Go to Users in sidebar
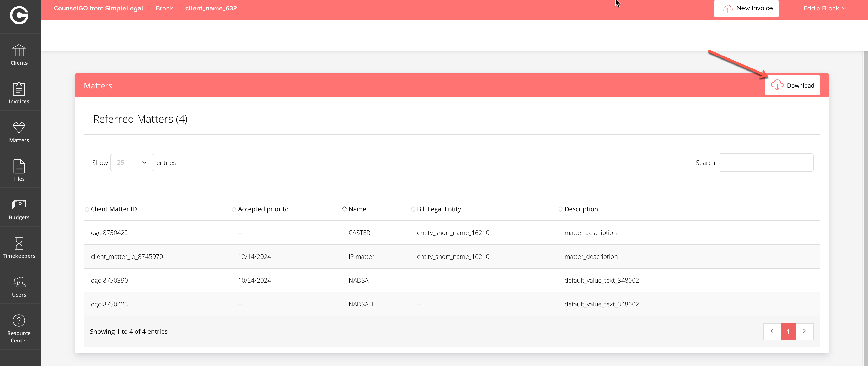Image resolution: width=868 pixels, height=366 pixels. point(19,286)
